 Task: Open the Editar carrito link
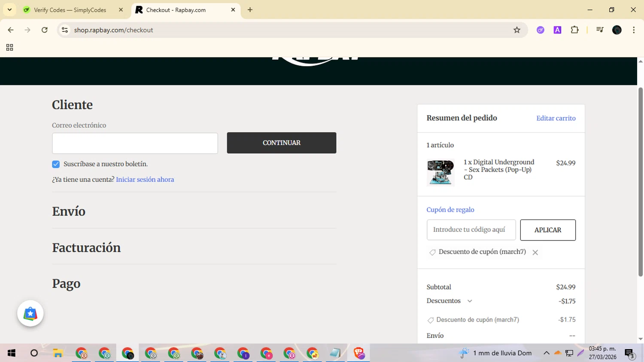tap(556, 118)
